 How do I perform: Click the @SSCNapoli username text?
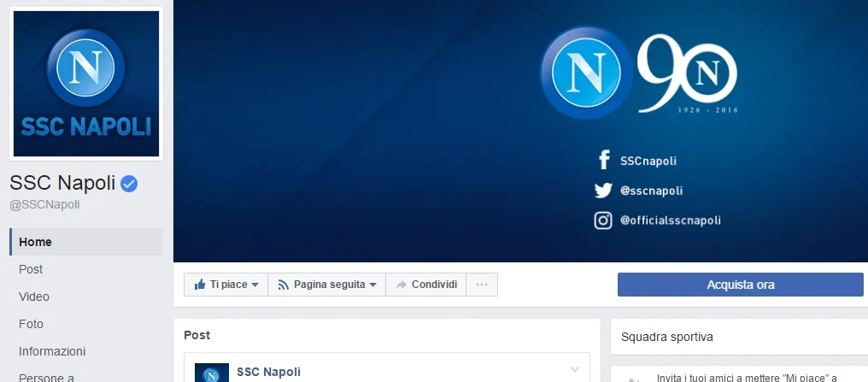coord(44,205)
